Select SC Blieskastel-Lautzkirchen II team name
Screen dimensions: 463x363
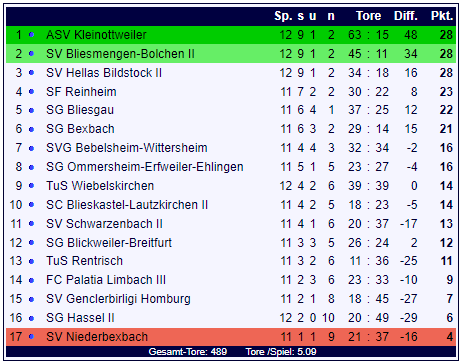click(x=127, y=205)
